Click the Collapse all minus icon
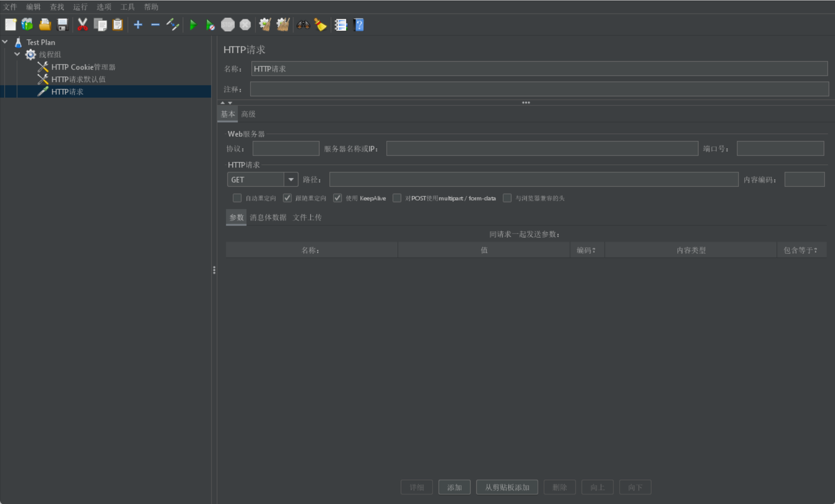 pos(155,25)
